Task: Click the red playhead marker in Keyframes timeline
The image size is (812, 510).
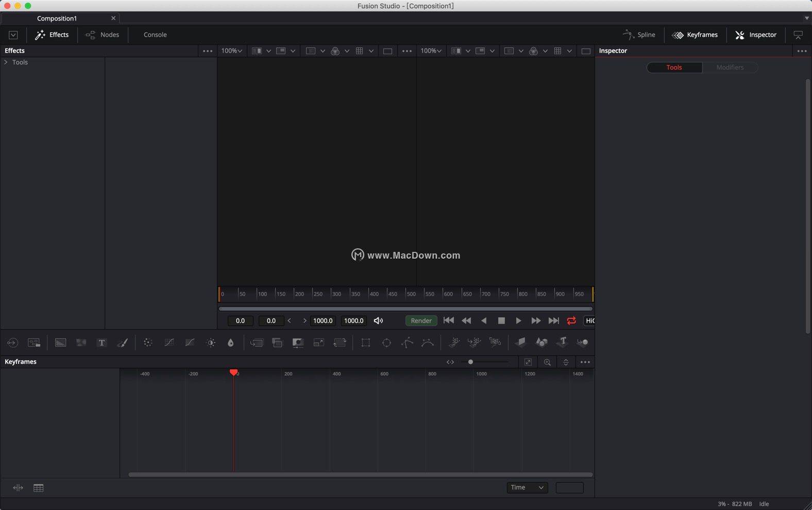Action: click(234, 372)
